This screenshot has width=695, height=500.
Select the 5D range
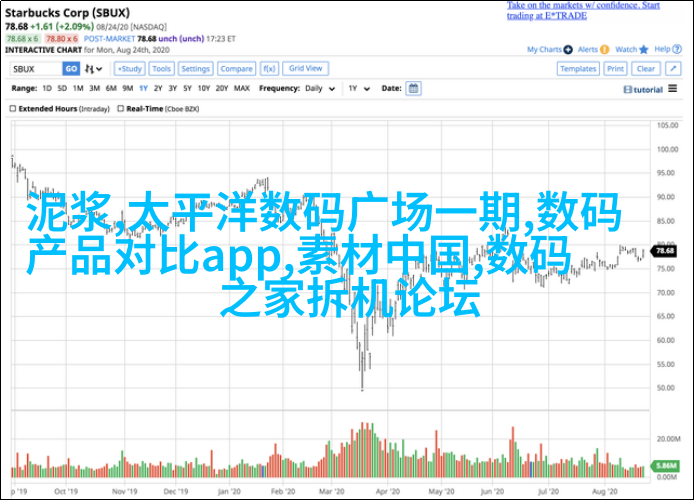62,89
